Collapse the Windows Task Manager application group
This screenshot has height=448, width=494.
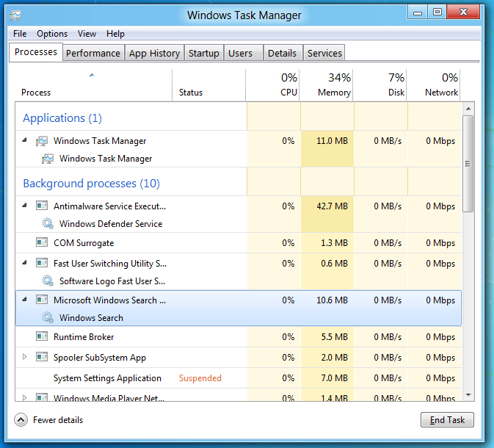tap(24, 140)
